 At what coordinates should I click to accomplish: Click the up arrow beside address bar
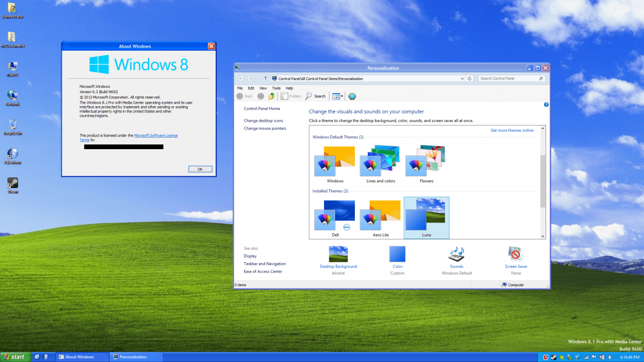coord(266,78)
